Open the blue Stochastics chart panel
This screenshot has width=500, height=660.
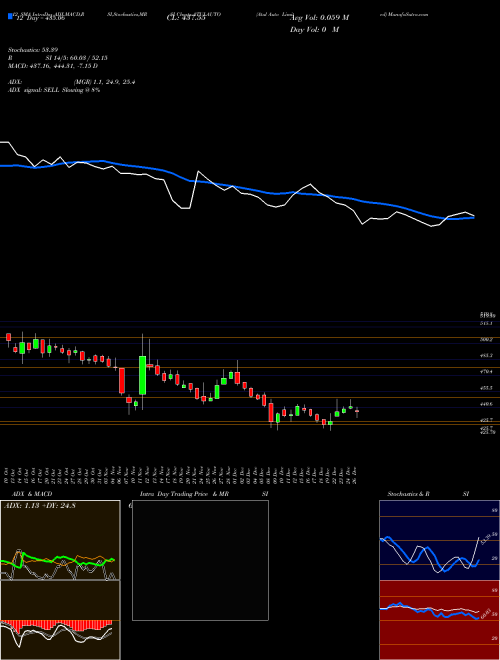point(439,540)
